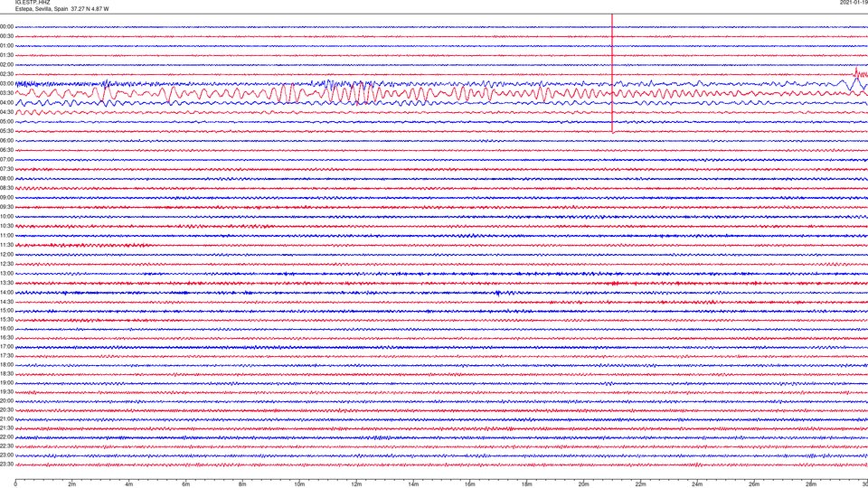Select the 00:30 trace time label
The image size is (868, 488).
click(6, 36)
